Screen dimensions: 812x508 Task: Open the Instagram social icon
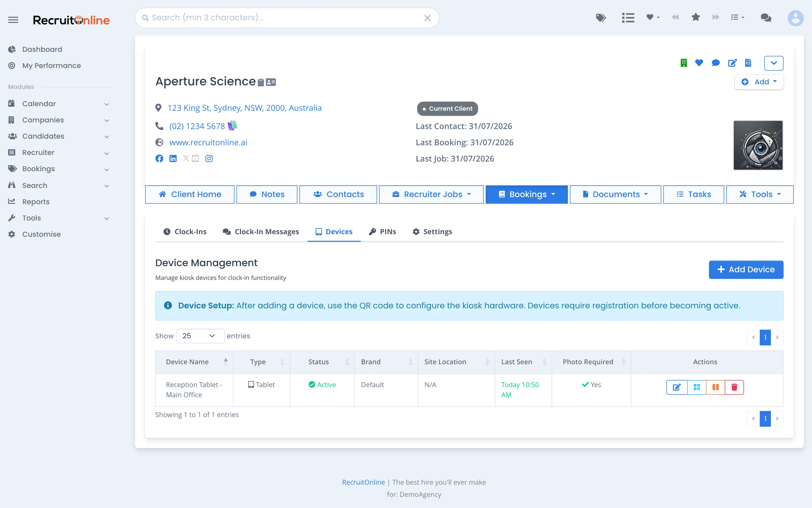coord(209,158)
